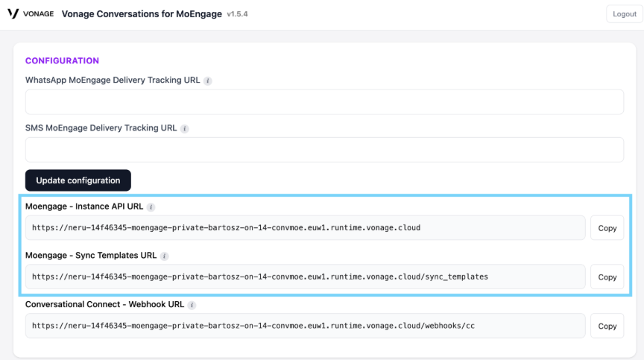Focus the SMS MoEngage Delivery Tracking URL field

pyautogui.click(x=324, y=150)
